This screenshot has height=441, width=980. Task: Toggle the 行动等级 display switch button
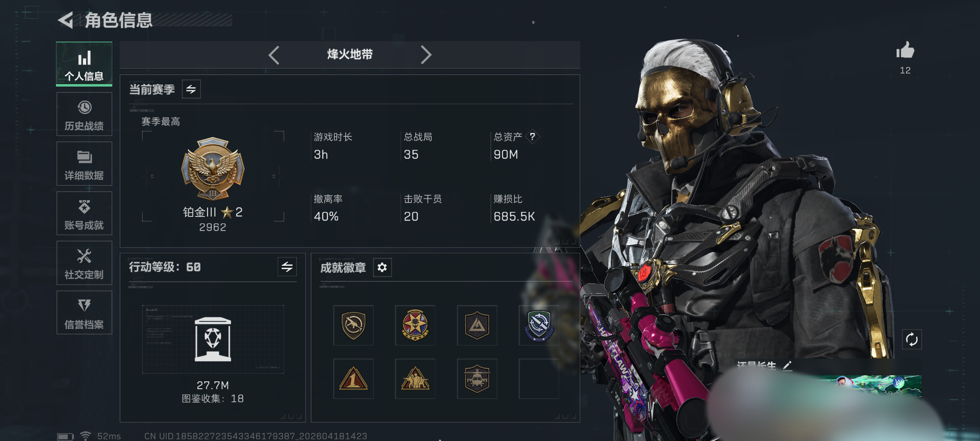(x=287, y=267)
